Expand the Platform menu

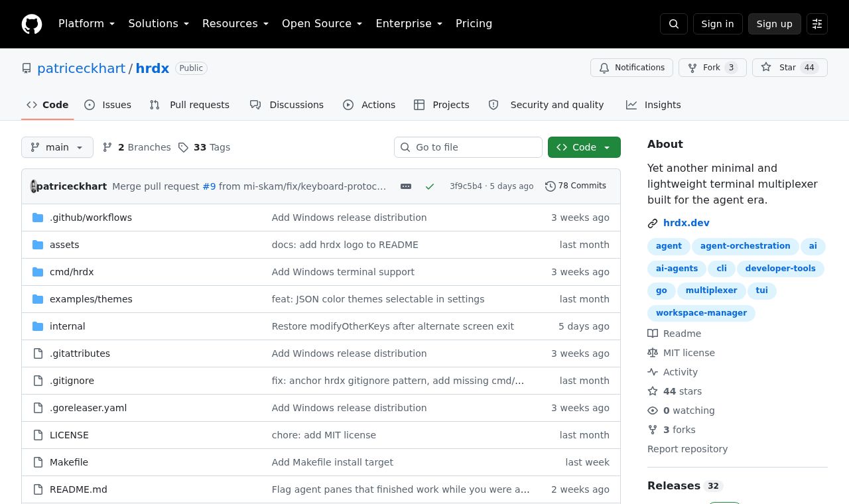click(x=87, y=24)
